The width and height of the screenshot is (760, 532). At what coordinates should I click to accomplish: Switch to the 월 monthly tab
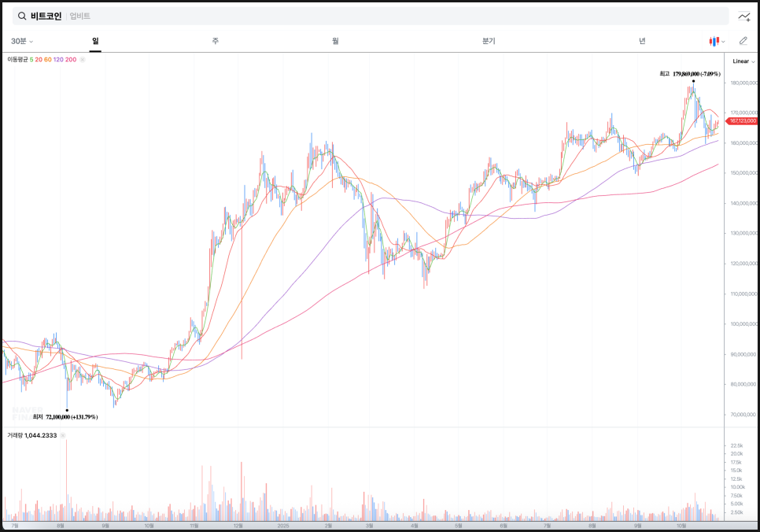(x=335, y=41)
